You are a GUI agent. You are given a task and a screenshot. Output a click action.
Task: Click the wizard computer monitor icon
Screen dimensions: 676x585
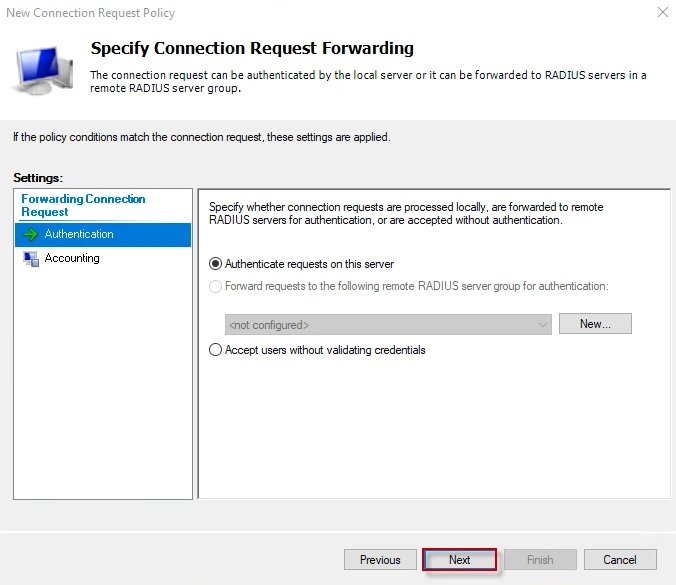[x=42, y=68]
